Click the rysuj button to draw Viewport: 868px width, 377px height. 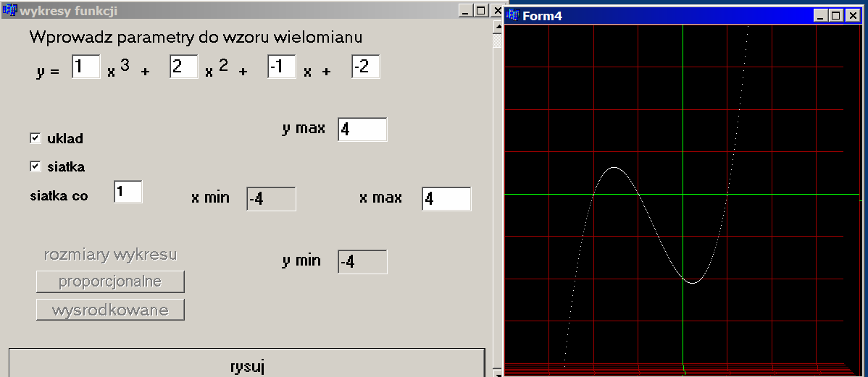point(247,363)
